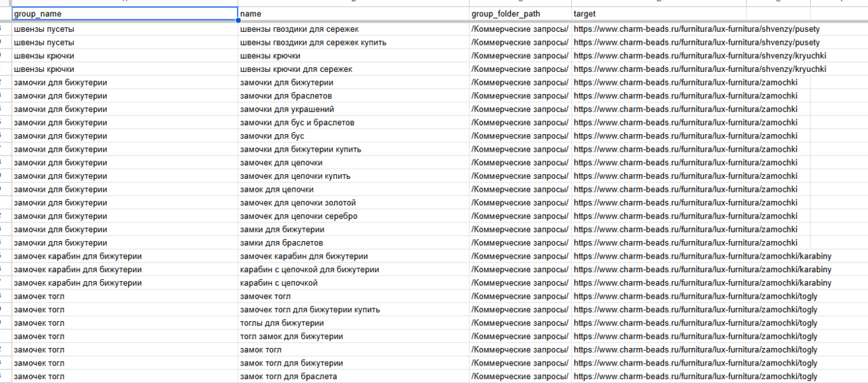Screen dimensions: 868x383
Task: Open the kryuchki URL in the 'швензы крючки для сережек' row
Action: tap(700, 69)
